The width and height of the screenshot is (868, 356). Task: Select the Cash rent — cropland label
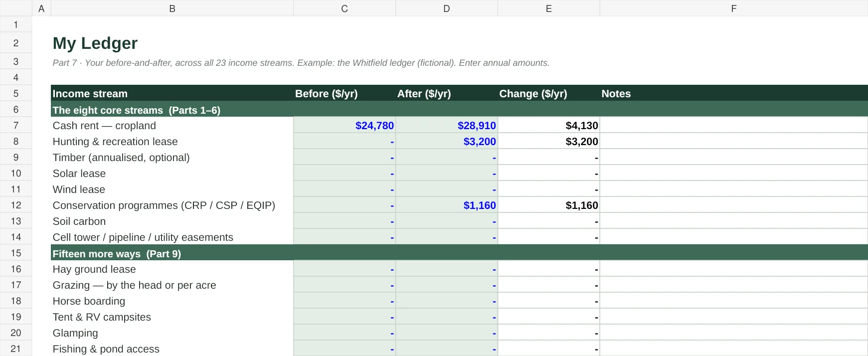click(x=104, y=126)
